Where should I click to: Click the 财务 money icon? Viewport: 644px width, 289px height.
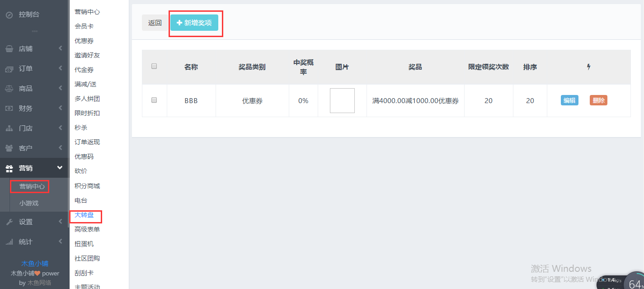(9, 109)
